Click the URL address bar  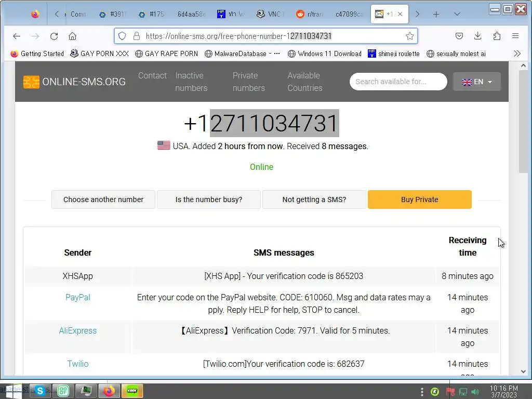[x=265, y=36]
